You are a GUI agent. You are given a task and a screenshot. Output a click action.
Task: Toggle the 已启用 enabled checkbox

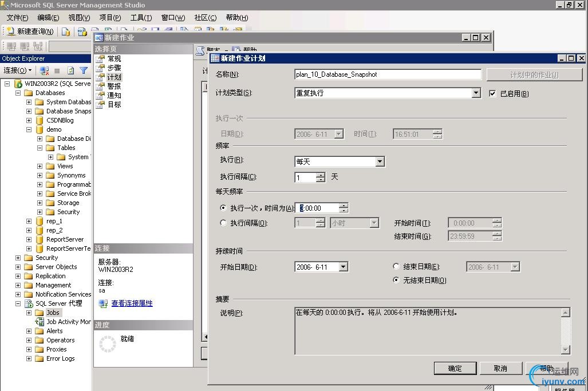[x=492, y=93]
